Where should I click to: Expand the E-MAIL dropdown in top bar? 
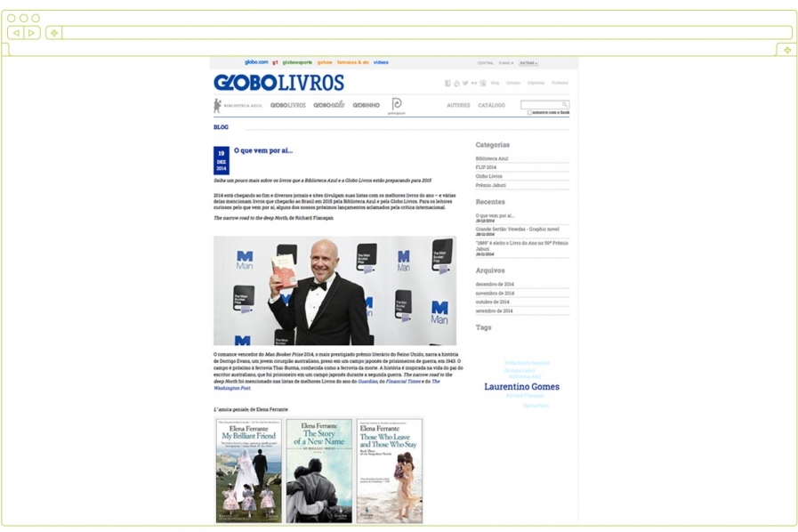(x=506, y=63)
